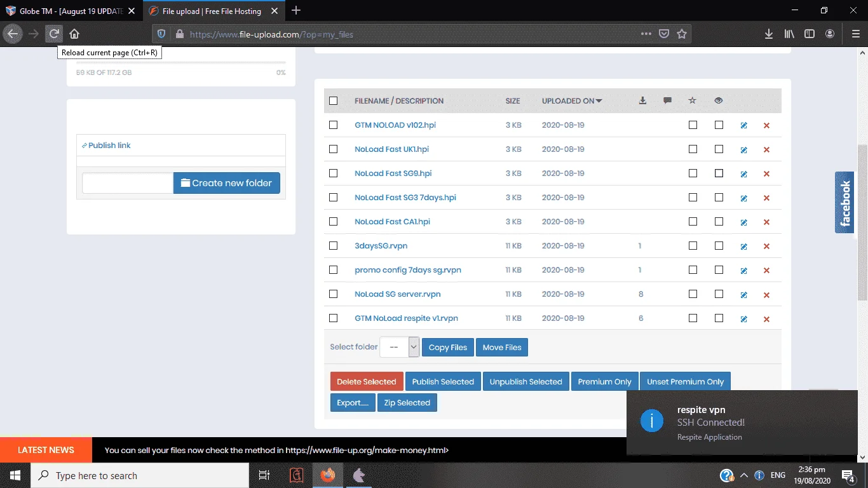Edit the NoLoad SG server.rvpn file

(743, 295)
